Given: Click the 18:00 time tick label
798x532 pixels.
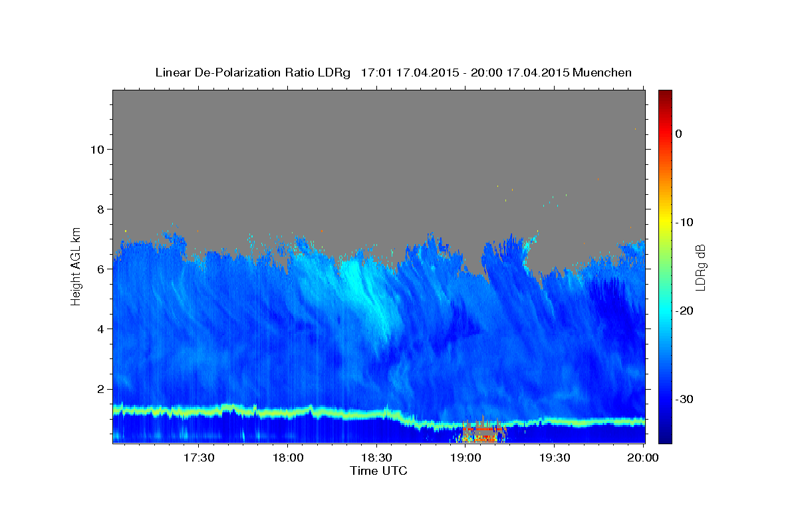Looking at the screenshot, I should point(288,458).
